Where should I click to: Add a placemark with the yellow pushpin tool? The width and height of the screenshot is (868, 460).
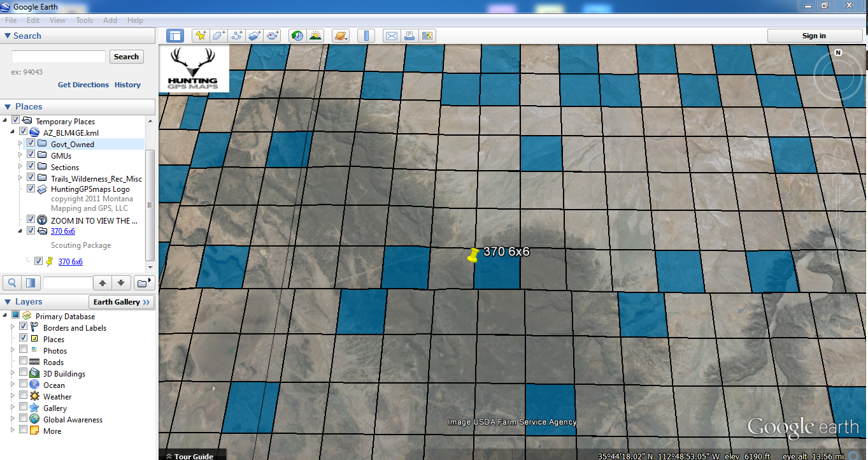point(201,36)
